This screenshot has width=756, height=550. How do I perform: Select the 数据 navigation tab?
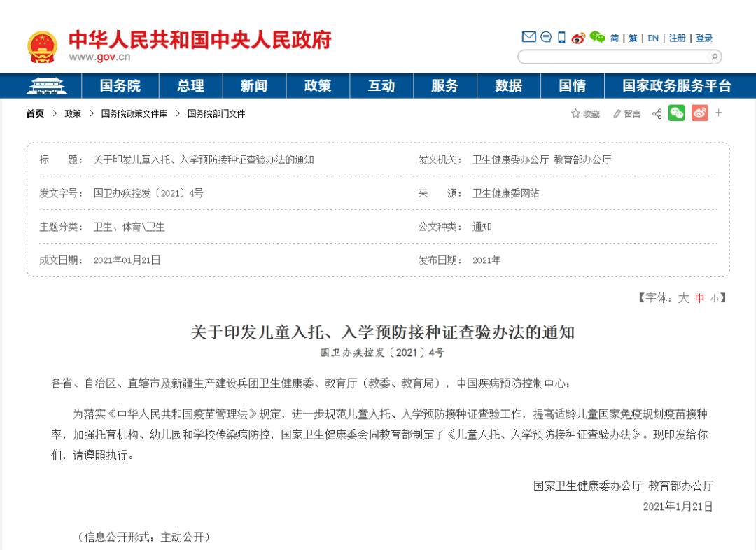pyautogui.click(x=508, y=85)
